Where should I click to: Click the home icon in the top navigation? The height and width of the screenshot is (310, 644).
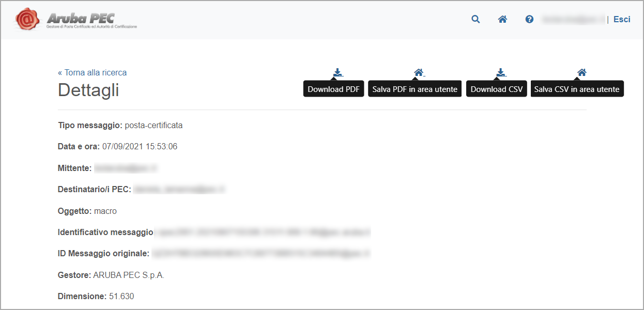click(x=502, y=19)
